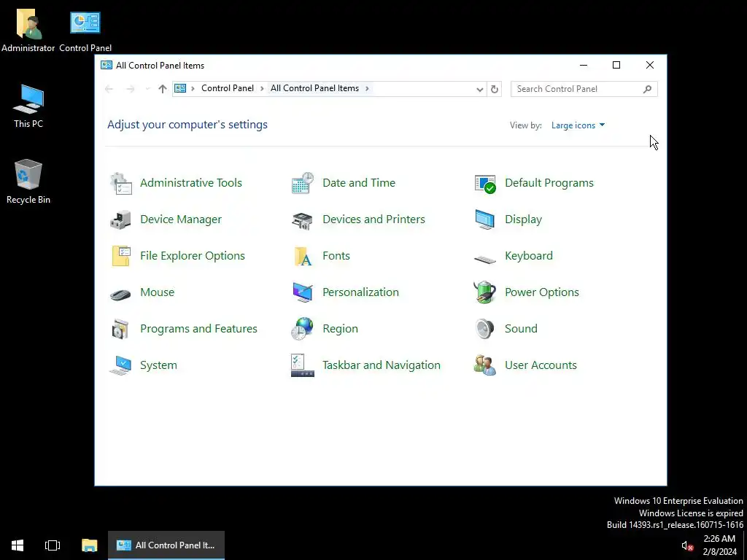747x560 pixels.
Task: Open the File Explorer Options icon
Action: click(121, 256)
